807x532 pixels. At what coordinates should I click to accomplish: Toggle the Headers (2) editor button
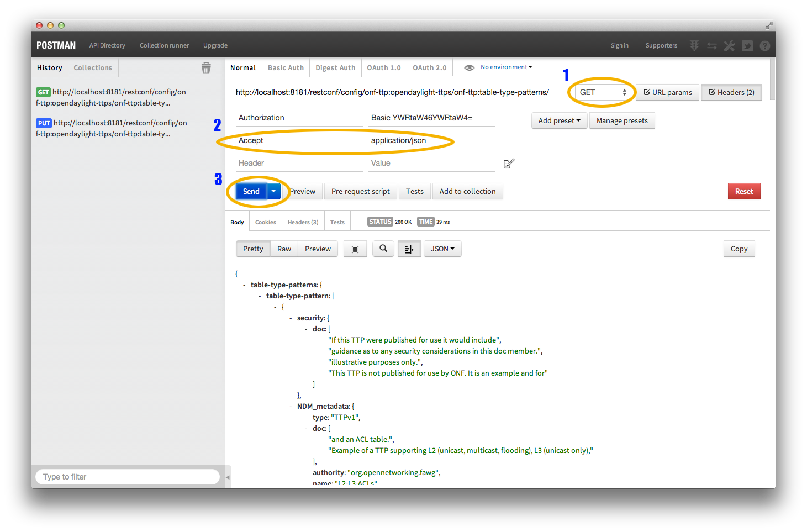pyautogui.click(x=731, y=92)
